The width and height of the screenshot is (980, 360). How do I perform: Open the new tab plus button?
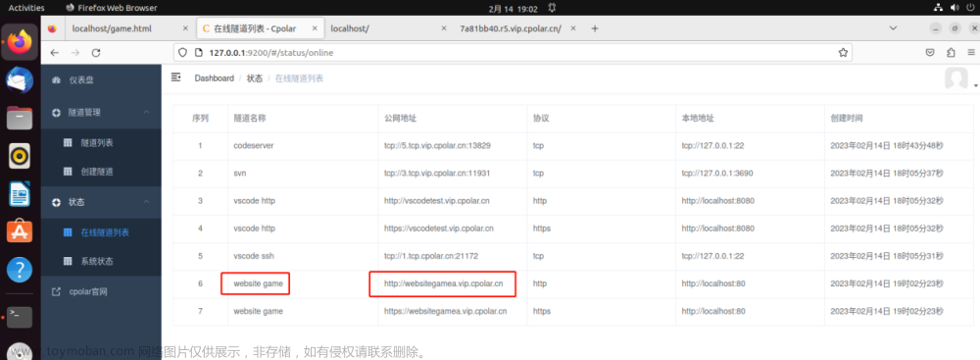[595, 28]
